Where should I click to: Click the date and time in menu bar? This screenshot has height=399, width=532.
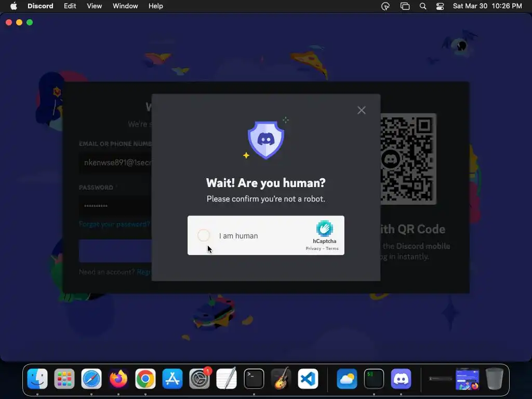point(487,6)
